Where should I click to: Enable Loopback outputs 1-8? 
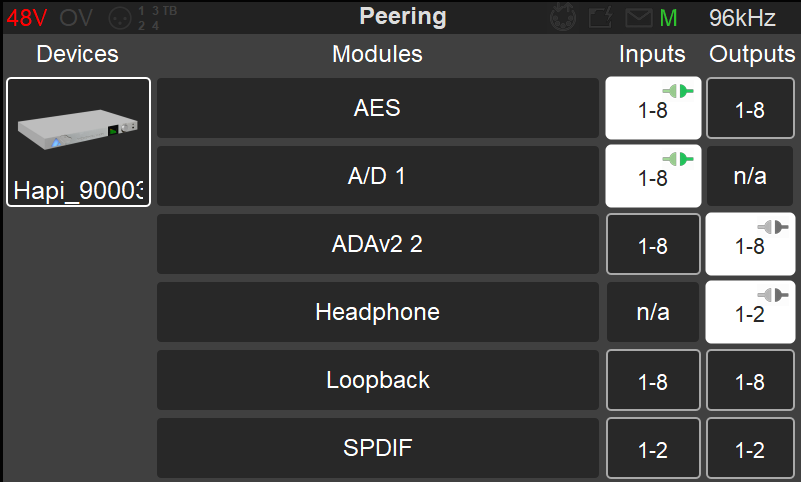coord(750,380)
